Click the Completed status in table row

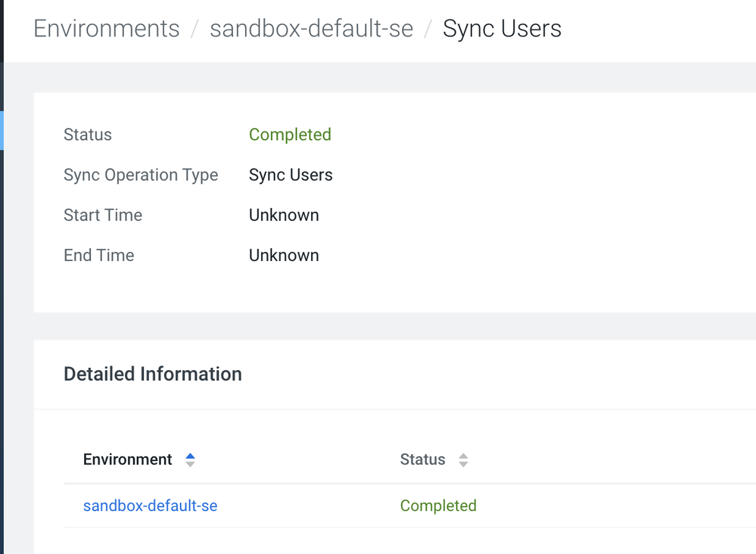(x=438, y=506)
